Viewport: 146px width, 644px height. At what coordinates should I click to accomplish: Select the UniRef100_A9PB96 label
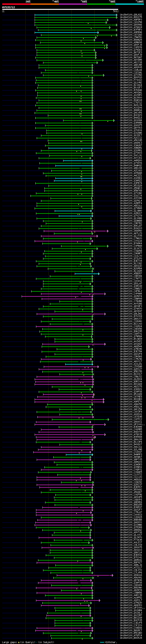(x=131, y=32)
